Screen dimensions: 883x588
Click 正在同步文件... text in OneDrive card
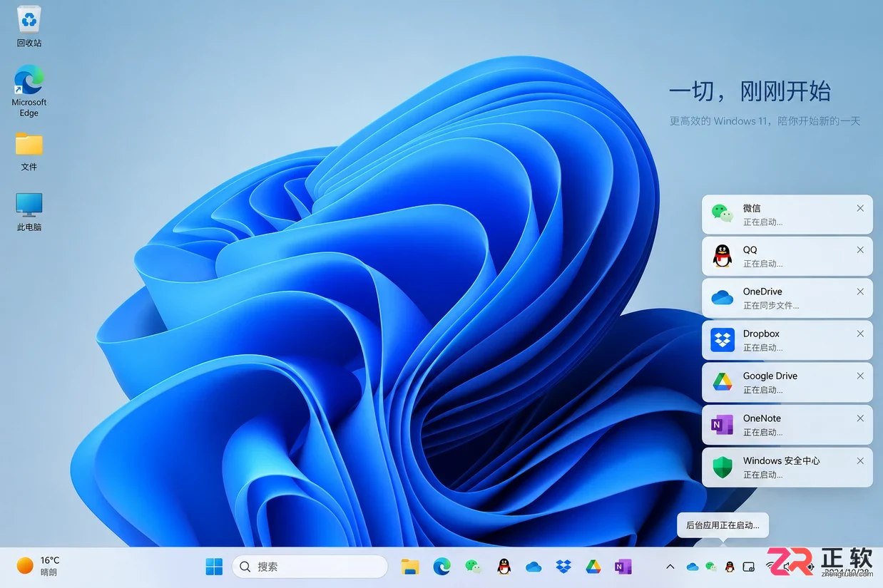pos(771,305)
